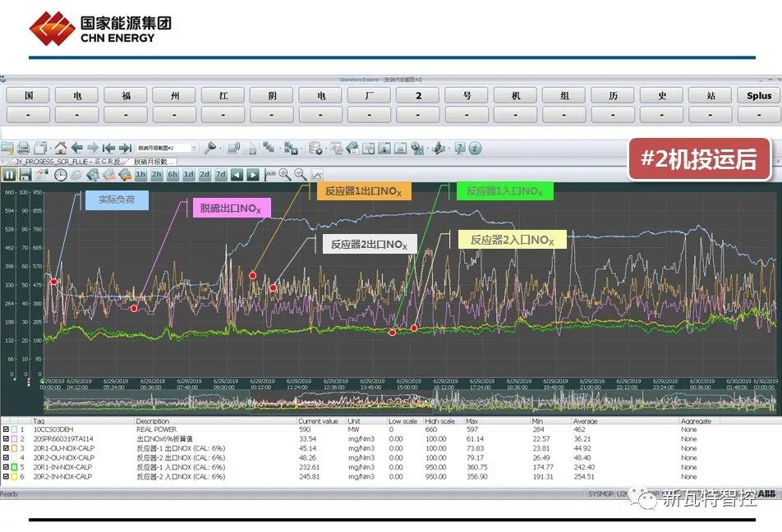Open the light blue color swatch of row 1
Image resolution: width=782 pixels, height=532 pixels.
click(14, 429)
